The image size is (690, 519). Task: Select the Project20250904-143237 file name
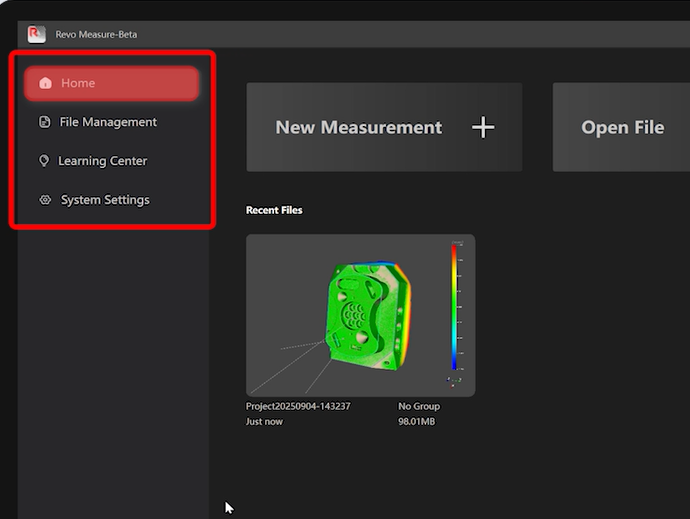298,407
